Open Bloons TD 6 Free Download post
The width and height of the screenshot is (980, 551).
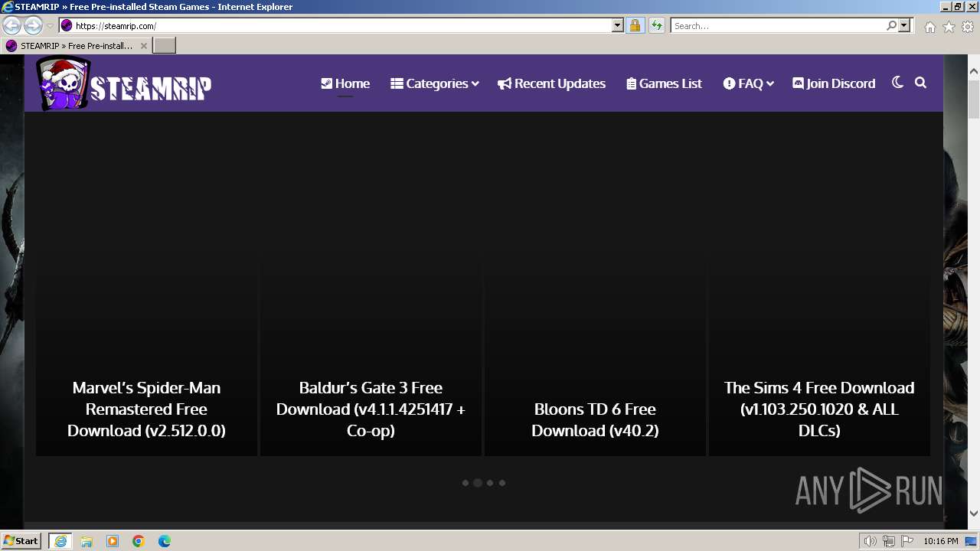click(595, 419)
